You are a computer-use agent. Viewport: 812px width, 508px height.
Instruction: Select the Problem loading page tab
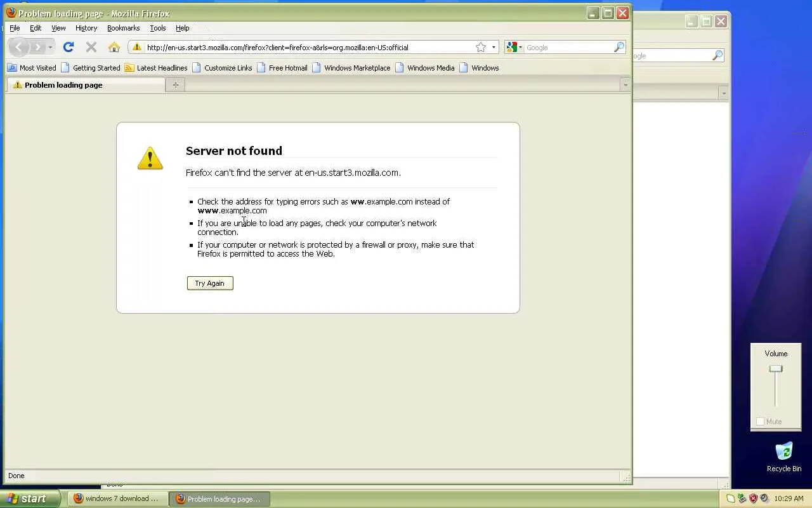point(86,85)
